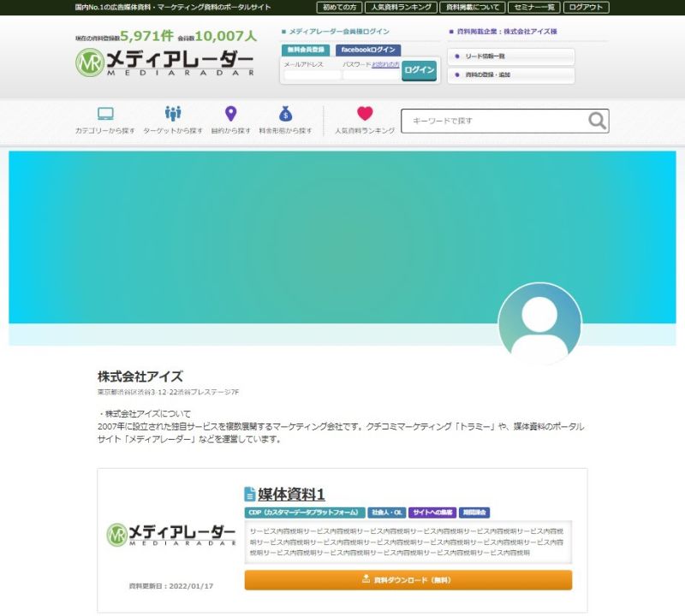This screenshot has height=616, width=685.
Task: Open 初めての方 in top menu
Action: click(339, 8)
